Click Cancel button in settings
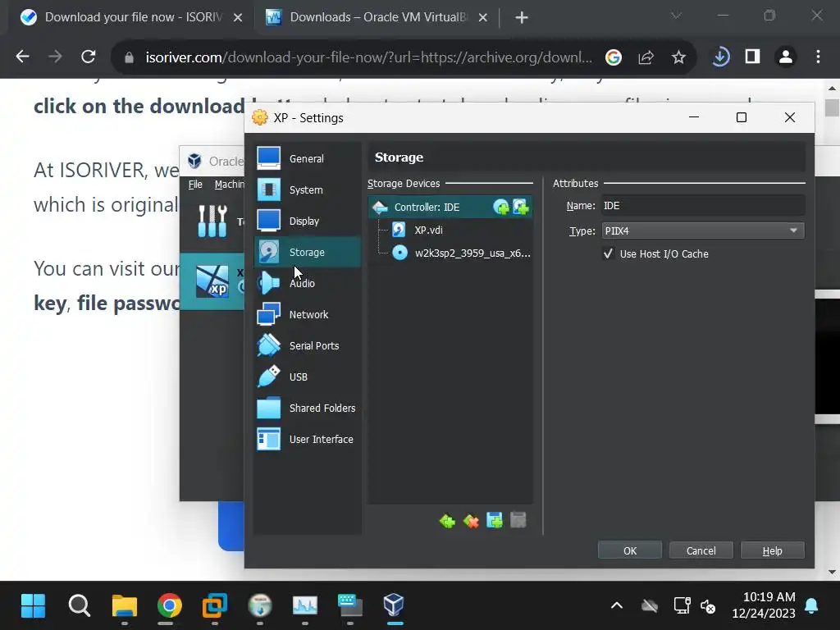Viewport: 840px width, 630px height. [x=701, y=550]
